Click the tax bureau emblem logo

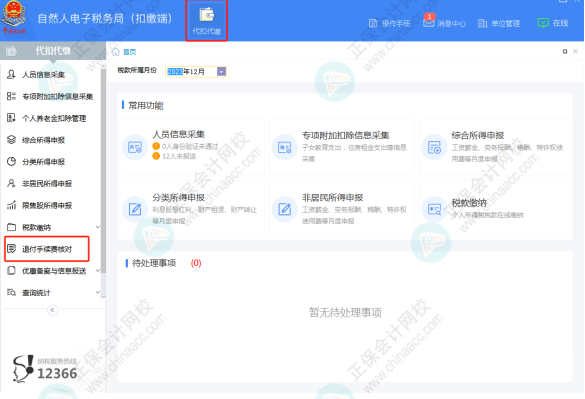[14, 17]
